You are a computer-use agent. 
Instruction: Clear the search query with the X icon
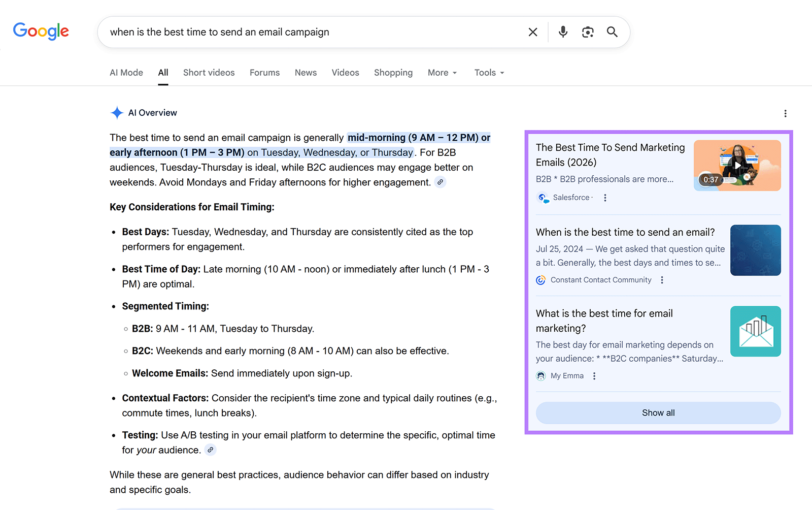click(x=532, y=31)
